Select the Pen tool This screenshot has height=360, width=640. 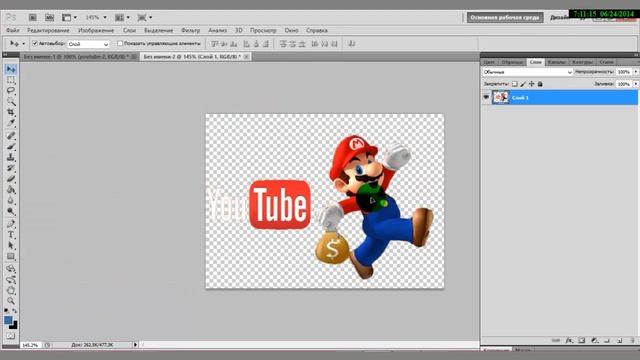click(11, 224)
